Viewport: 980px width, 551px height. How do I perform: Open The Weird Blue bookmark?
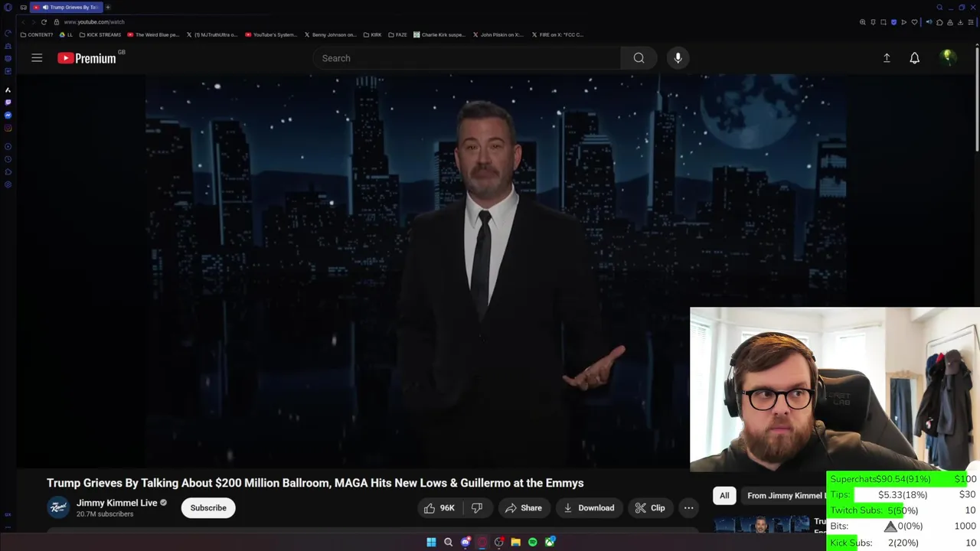[x=153, y=34]
